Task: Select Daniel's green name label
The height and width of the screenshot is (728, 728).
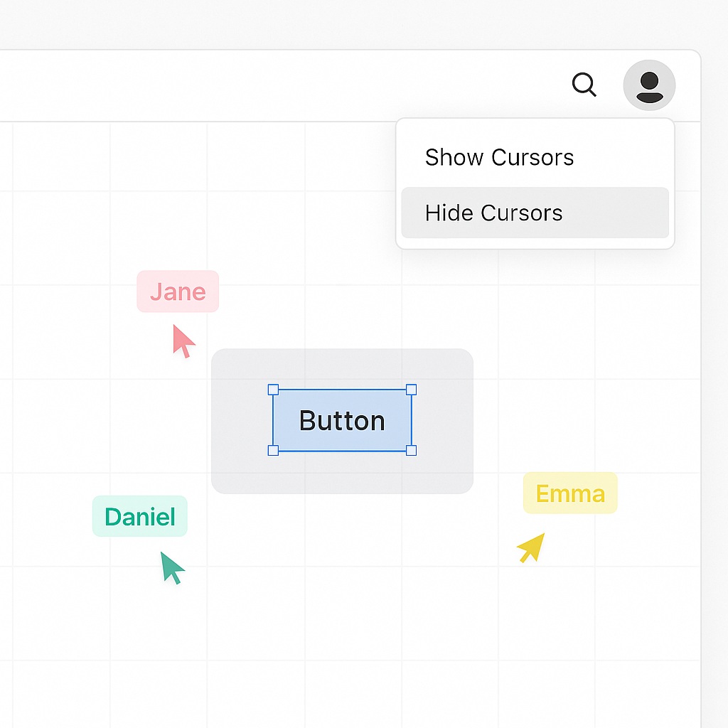Action: [139, 517]
